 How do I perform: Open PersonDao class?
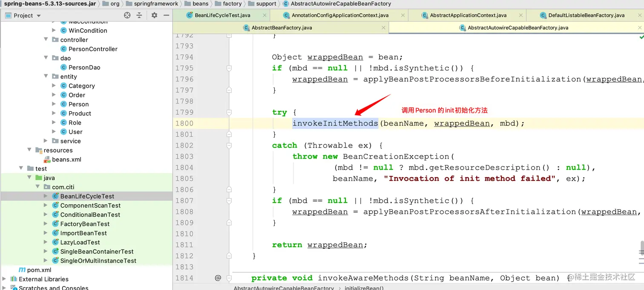point(84,67)
